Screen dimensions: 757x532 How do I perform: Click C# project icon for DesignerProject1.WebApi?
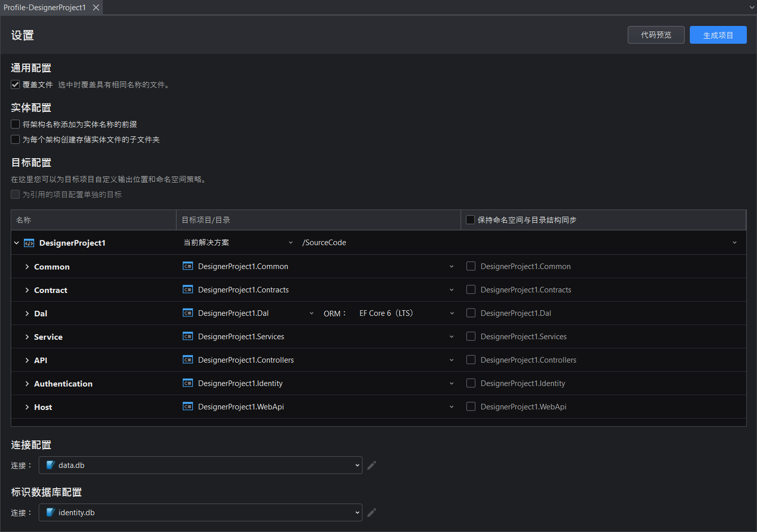click(x=188, y=406)
